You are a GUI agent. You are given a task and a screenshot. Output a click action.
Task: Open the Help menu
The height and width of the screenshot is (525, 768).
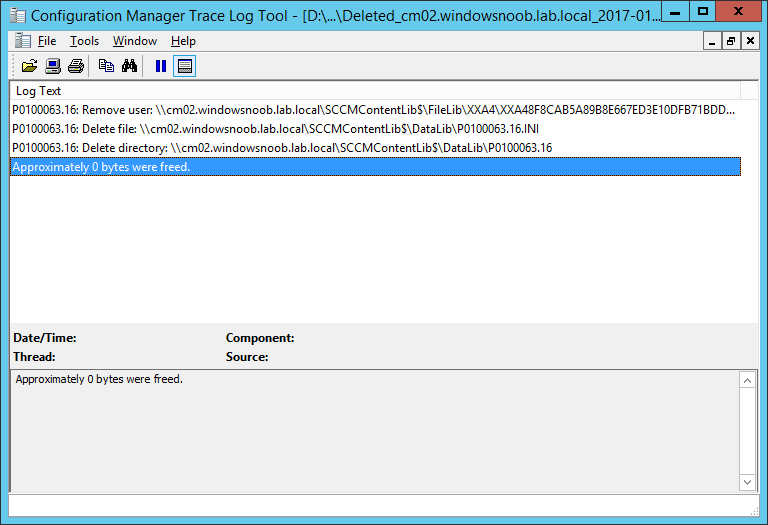click(183, 41)
